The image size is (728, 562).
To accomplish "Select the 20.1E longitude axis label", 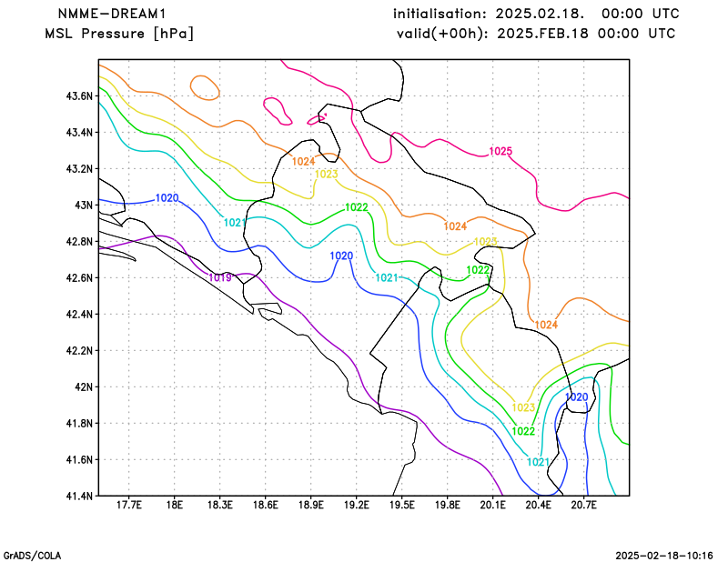I will pyautogui.click(x=493, y=505).
